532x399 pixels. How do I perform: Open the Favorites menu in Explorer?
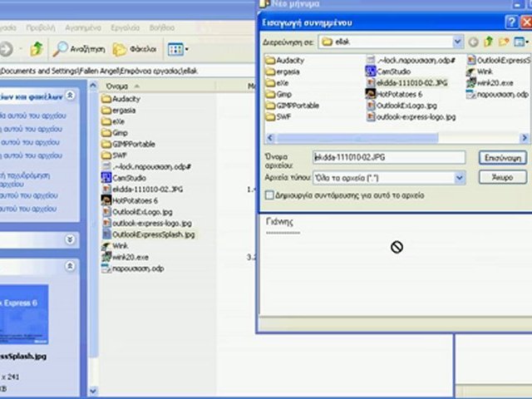83,27
